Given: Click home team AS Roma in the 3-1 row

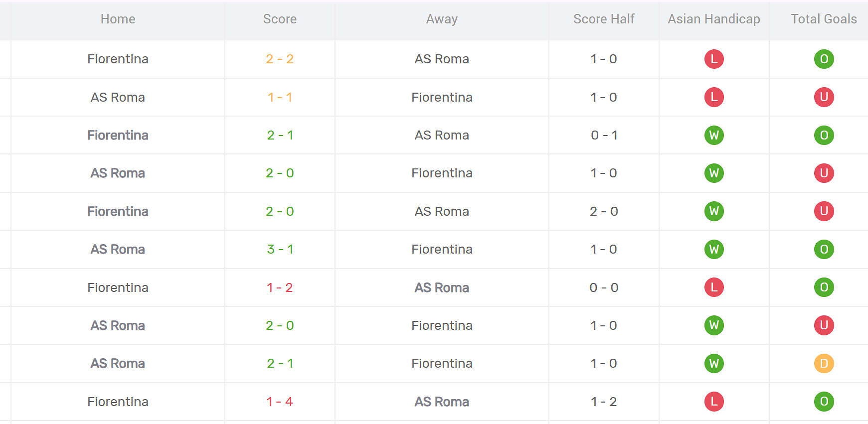Looking at the screenshot, I should click(118, 249).
